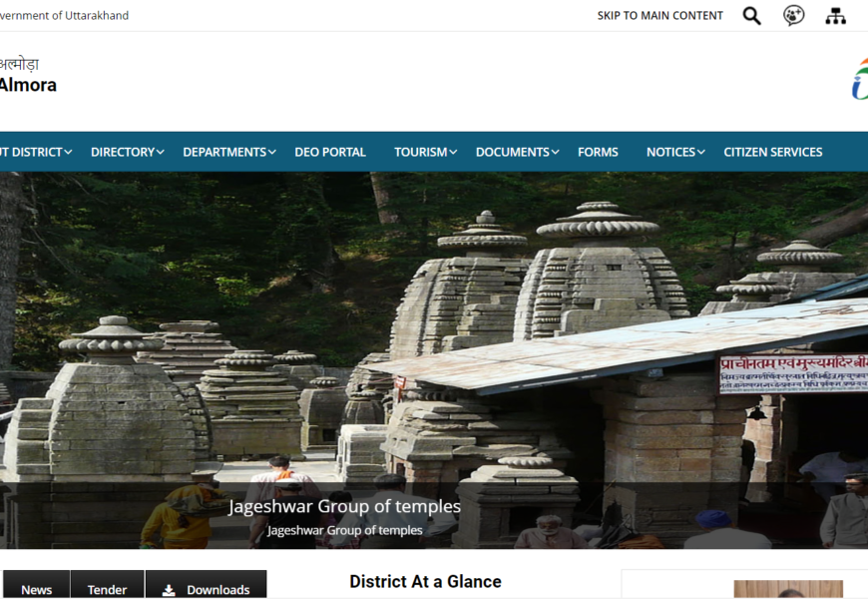Select Citizen Services in navigation bar
Viewport: 868px width, 599px height.
(772, 152)
